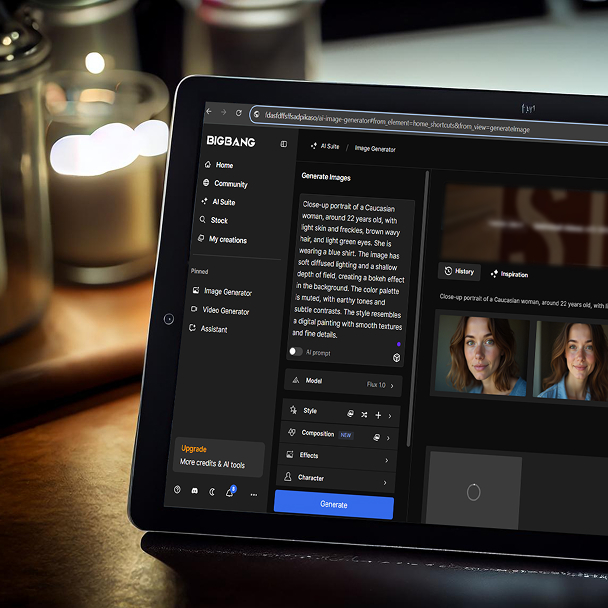Toggle dark mode moon icon

pos(212,492)
